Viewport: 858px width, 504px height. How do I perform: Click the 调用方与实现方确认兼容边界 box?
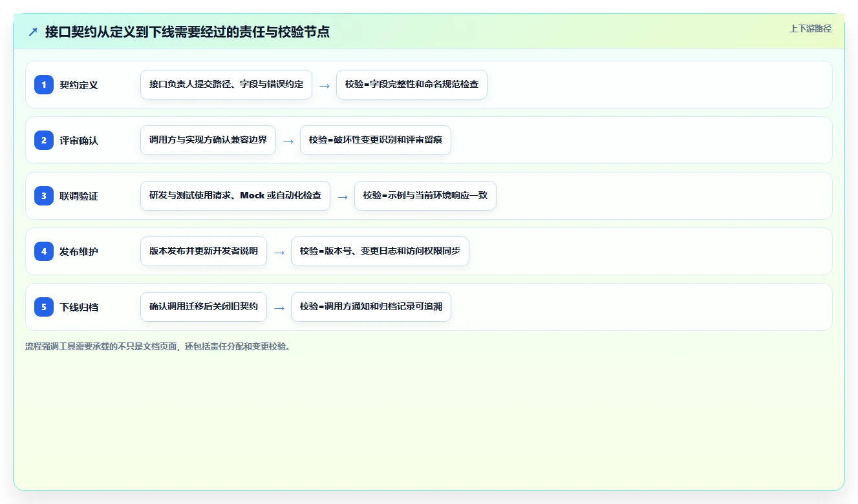[208, 140]
